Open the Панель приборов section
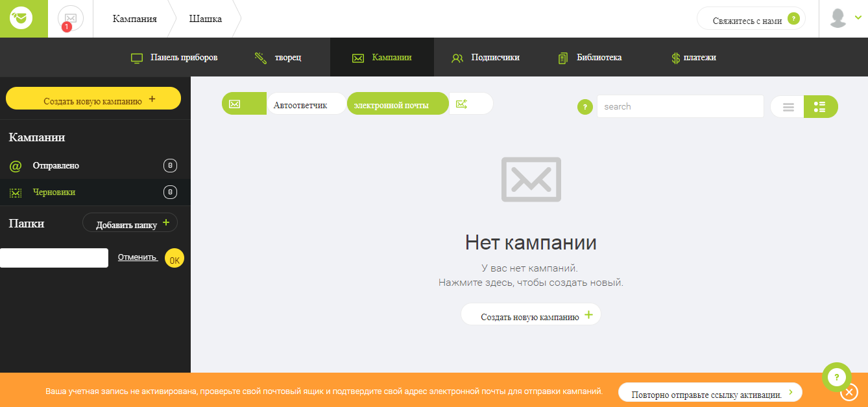Viewport: 868px width, 407px height. 174,57
